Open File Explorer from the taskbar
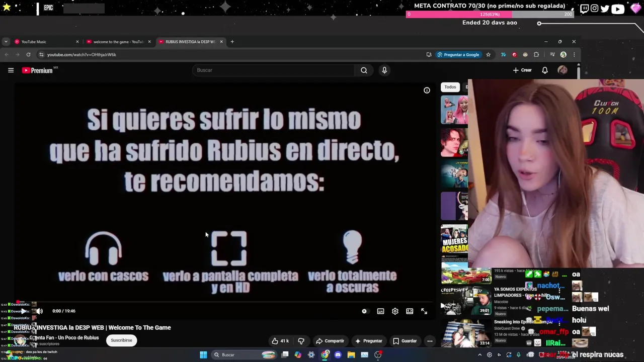The width and height of the screenshot is (644, 362). 351,355
